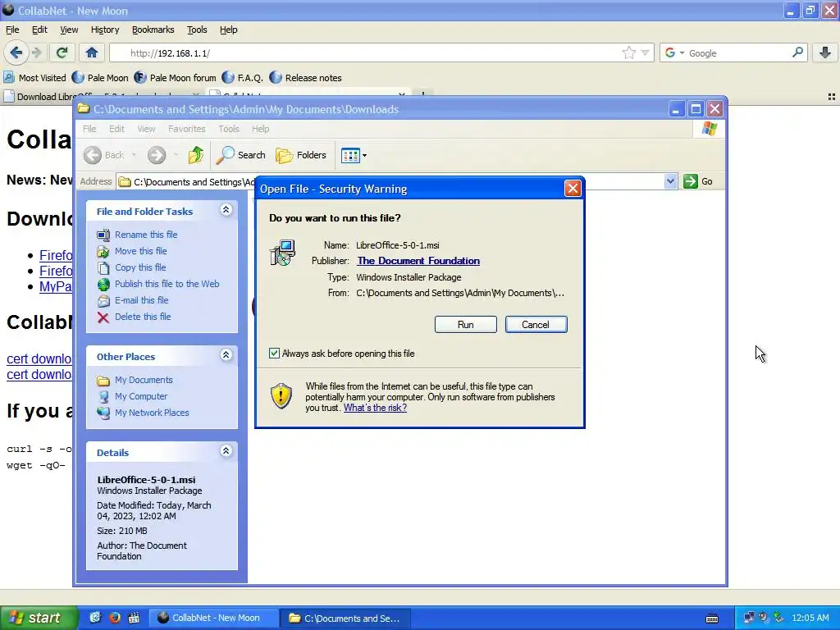Click the keyboard icon on the taskbar
This screenshot has width=840, height=630.
[712, 619]
